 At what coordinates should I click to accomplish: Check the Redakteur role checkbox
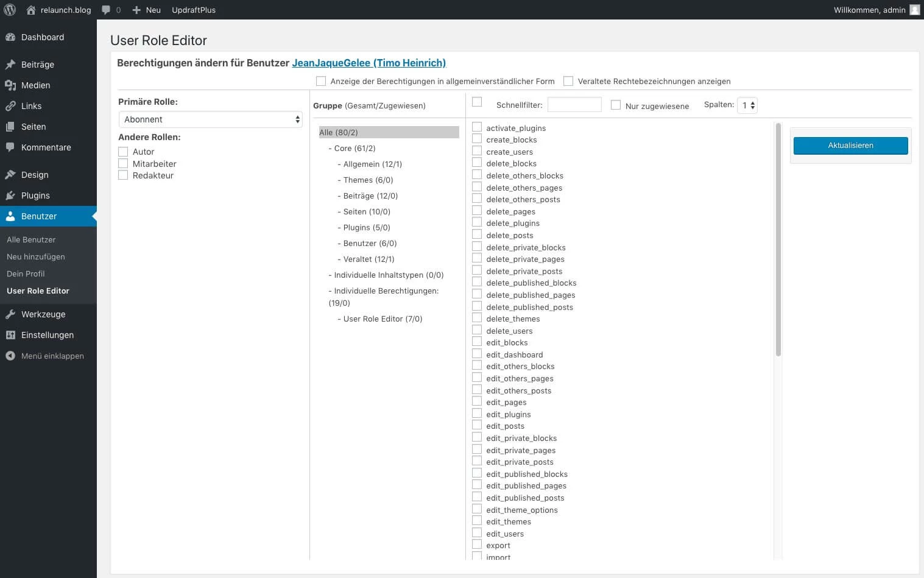click(x=123, y=175)
